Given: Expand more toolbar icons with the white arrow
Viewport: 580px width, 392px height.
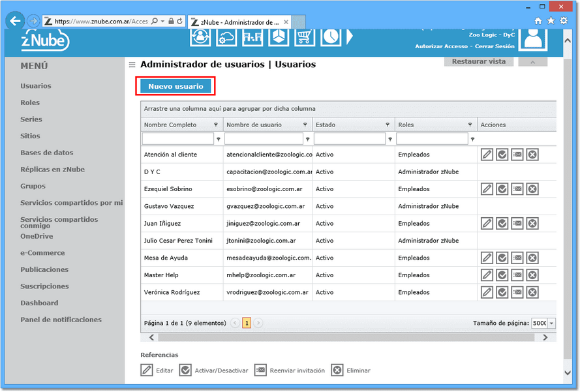Looking at the screenshot, I should pos(350,37).
